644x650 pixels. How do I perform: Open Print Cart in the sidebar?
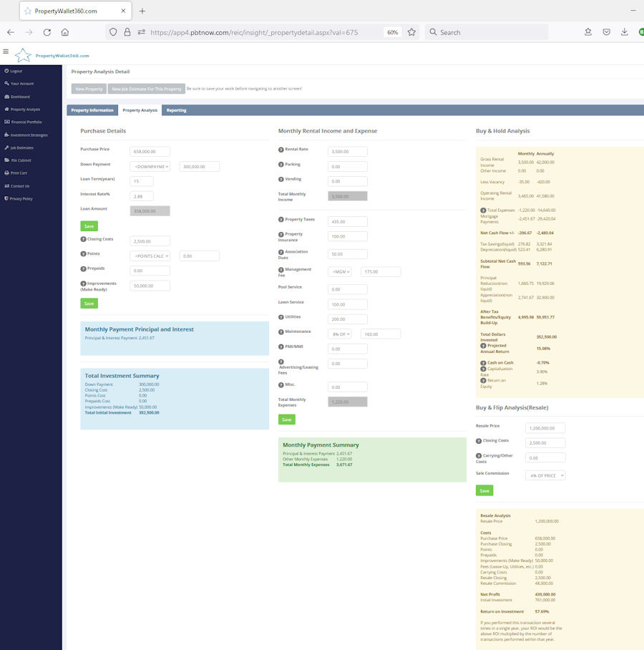(16, 173)
